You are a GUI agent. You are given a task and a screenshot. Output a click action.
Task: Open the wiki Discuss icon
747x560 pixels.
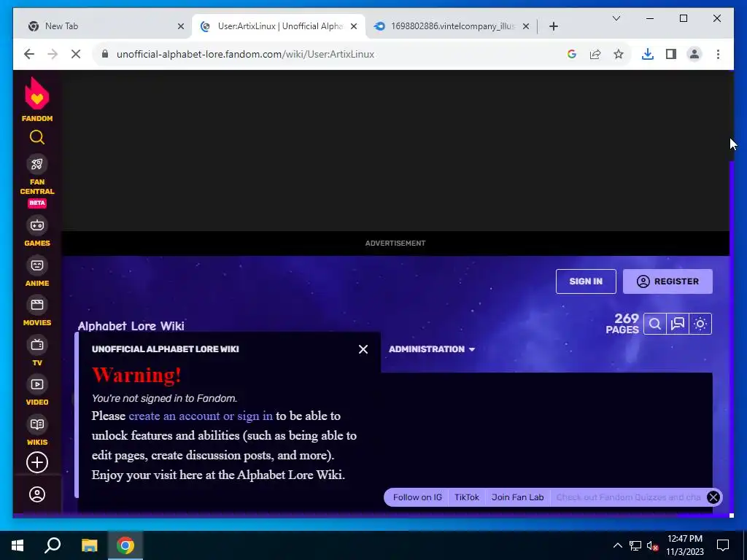[x=678, y=324]
